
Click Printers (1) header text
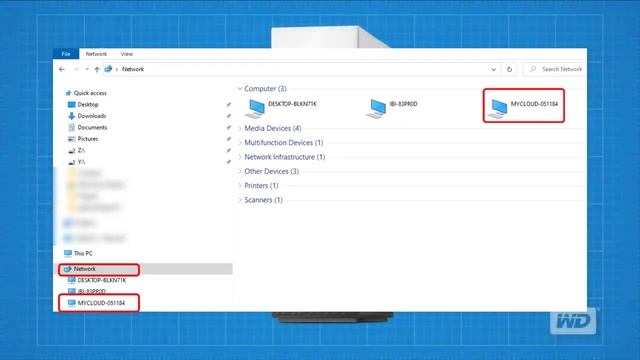coord(261,185)
